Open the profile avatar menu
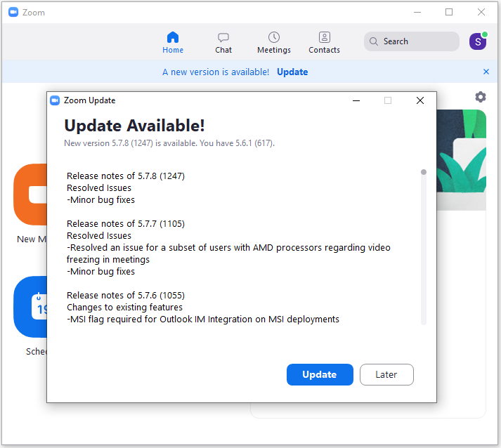Viewport: 501px width, 448px height. pos(478,41)
